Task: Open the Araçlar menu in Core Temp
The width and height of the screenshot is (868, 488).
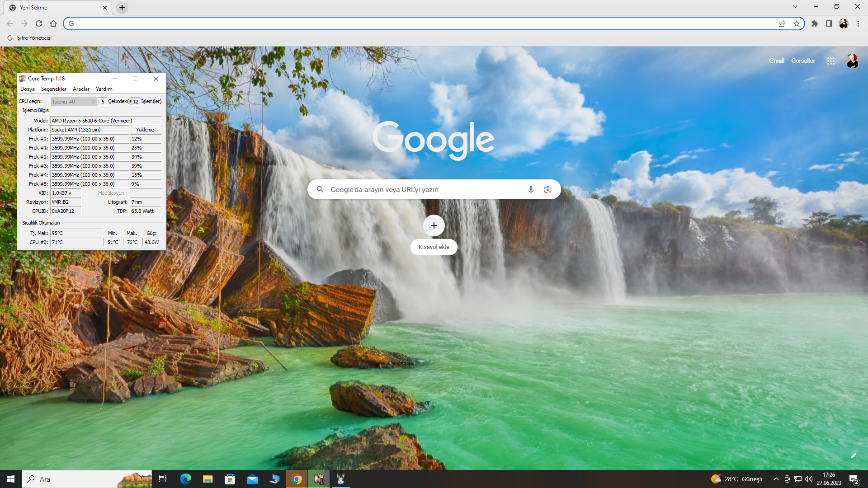Action: click(81, 89)
